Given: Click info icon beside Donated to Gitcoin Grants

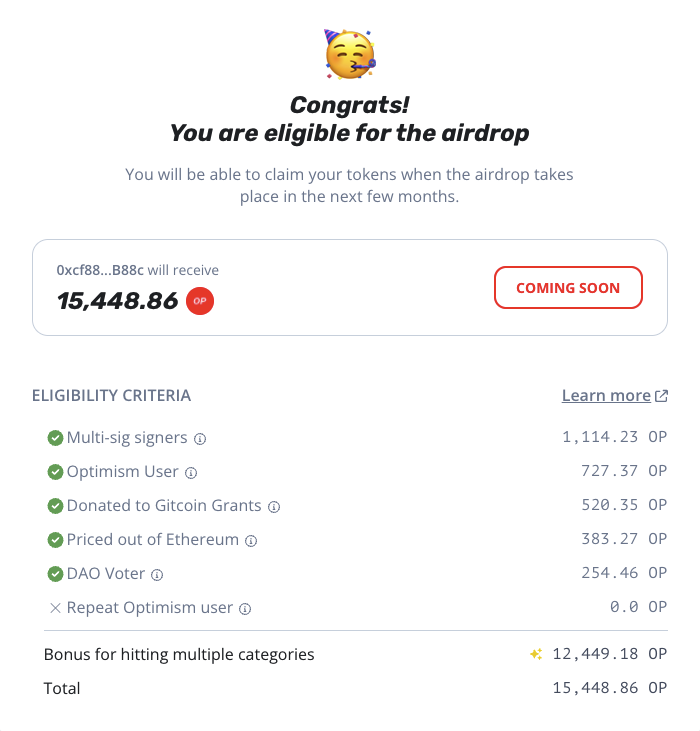Looking at the screenshot, I should [274, 507].
